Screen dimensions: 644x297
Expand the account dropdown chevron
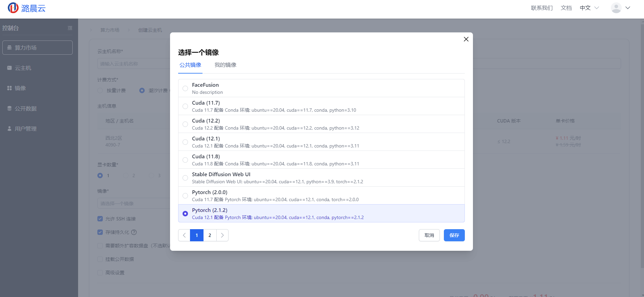[x=628, y=8]
